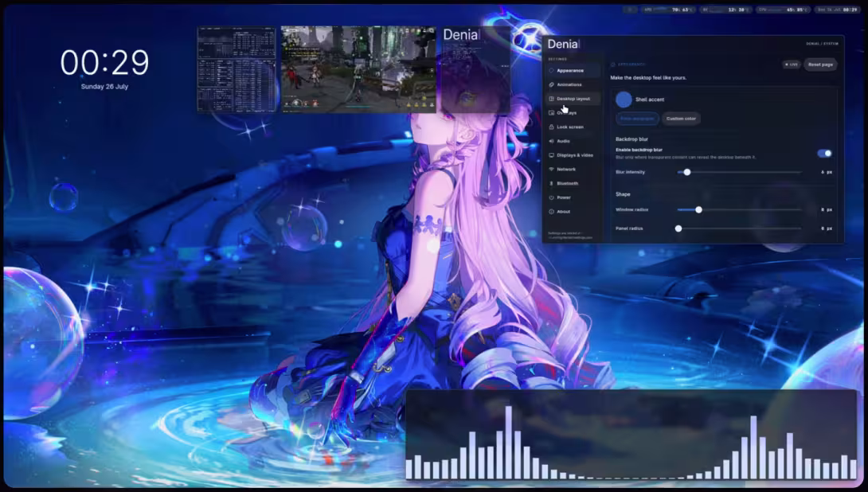868x492 pixels.
Task: Click the Bluetooth icon in sidebar
Action: (551, 183)
